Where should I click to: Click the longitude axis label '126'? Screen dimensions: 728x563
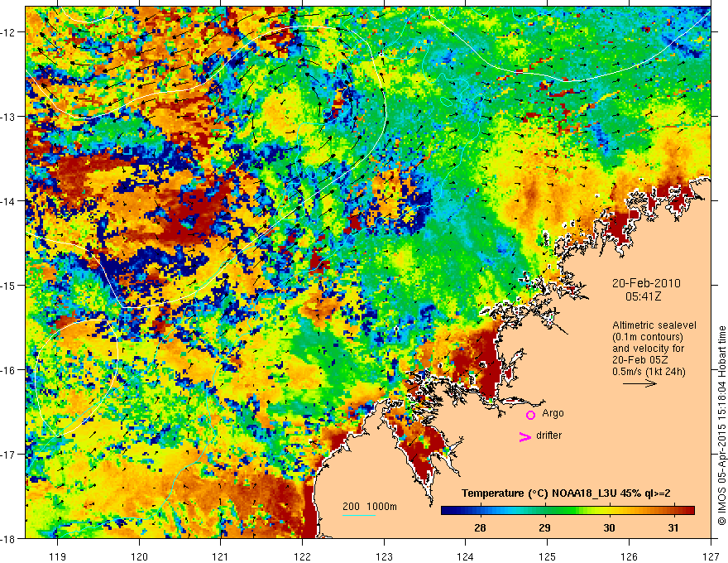point(629,556)
